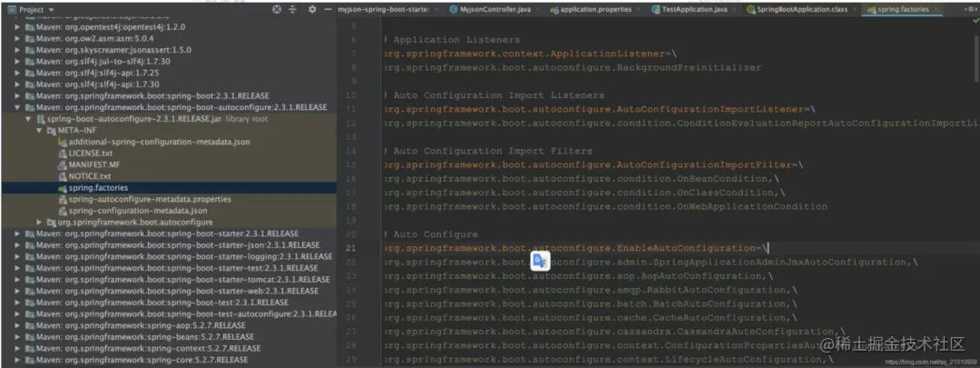This screenshot has width=980, height=368.
Task: Select Maven: spring-boot-test-autoconfigure library row
Action: click(x=169, y=313)
